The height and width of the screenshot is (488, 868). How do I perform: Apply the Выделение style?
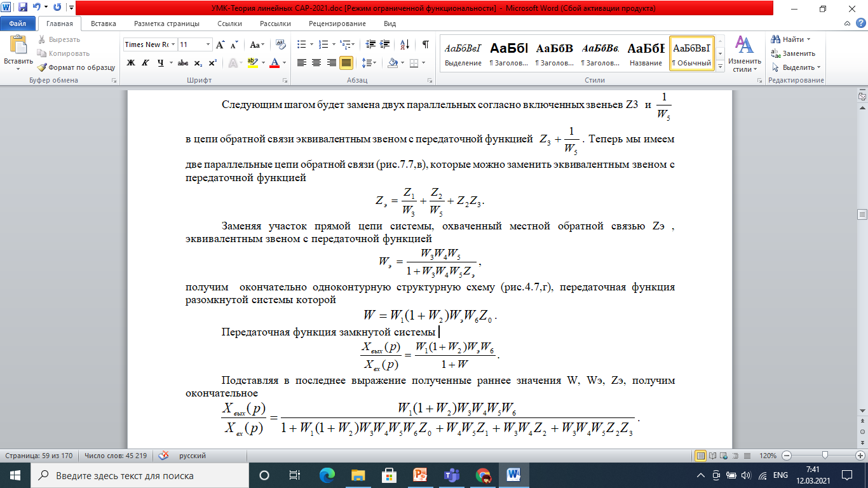coord(463,53)
